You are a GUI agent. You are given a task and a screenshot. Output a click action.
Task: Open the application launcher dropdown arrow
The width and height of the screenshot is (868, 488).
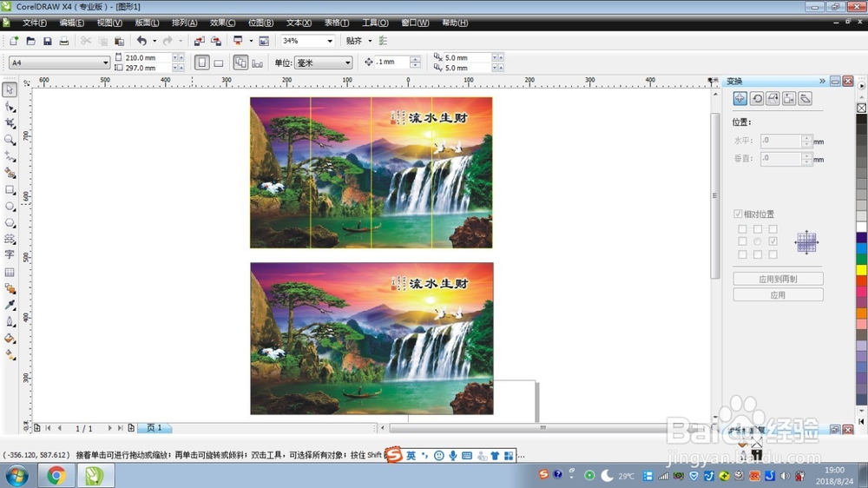pyautogui.click(x=251, y=41)
